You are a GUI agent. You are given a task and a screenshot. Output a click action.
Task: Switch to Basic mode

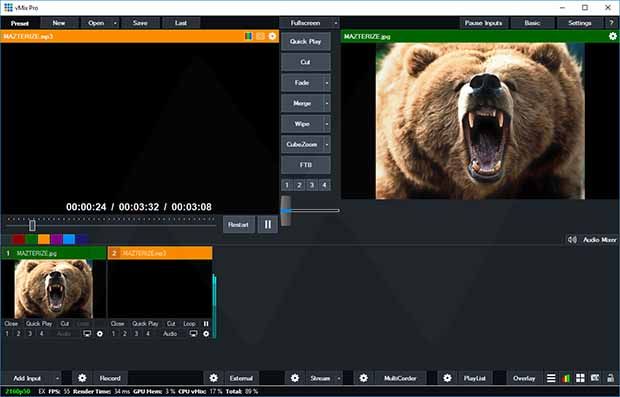pyautogui.click(x=532, y=23)
